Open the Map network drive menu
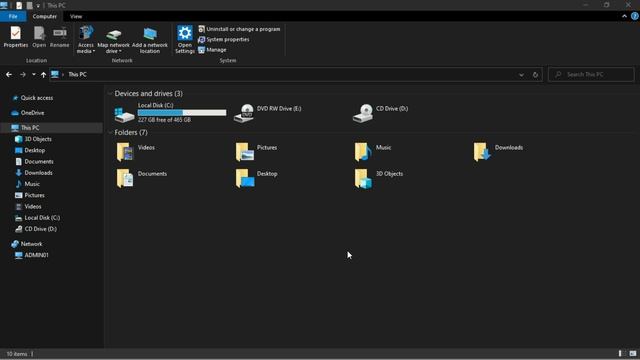The width and height of the screenshot is (640, 360). coord(113,40)
